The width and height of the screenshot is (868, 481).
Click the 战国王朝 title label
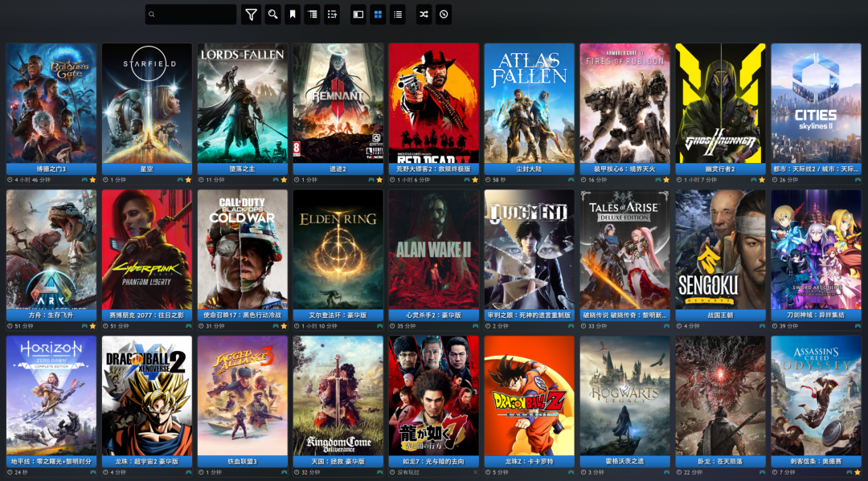tap(720, 315)
